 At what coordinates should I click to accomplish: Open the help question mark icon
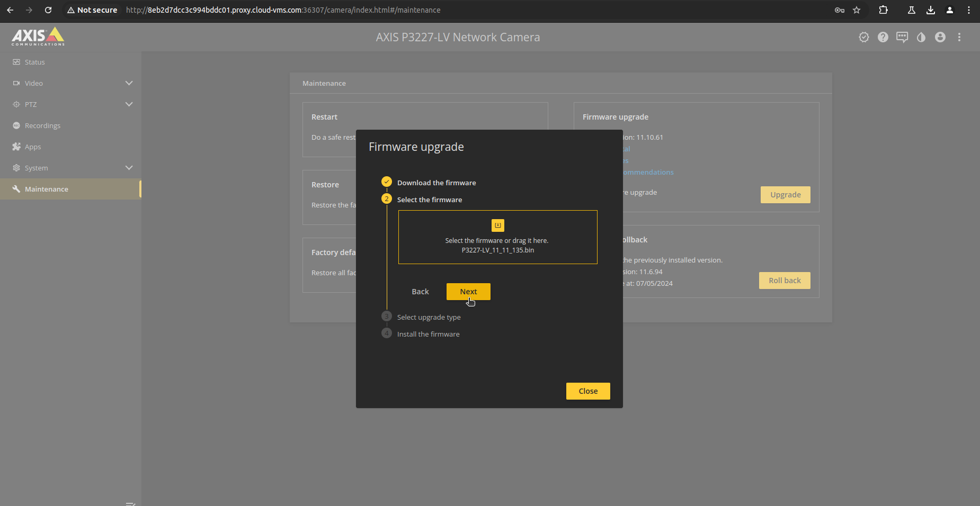(x=883, y=37)
